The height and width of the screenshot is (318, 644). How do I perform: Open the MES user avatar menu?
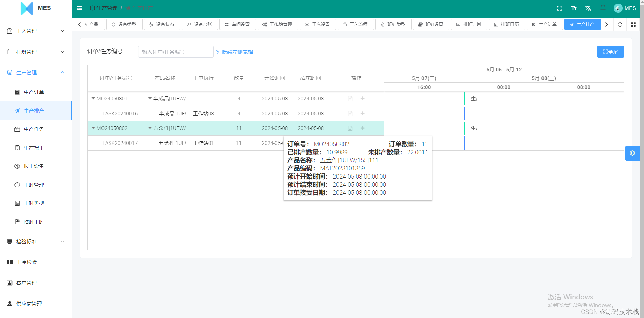tap(625, 8)
